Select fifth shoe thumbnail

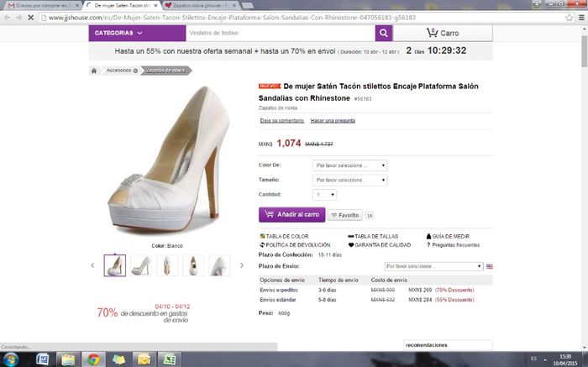[x=219, y=265]
